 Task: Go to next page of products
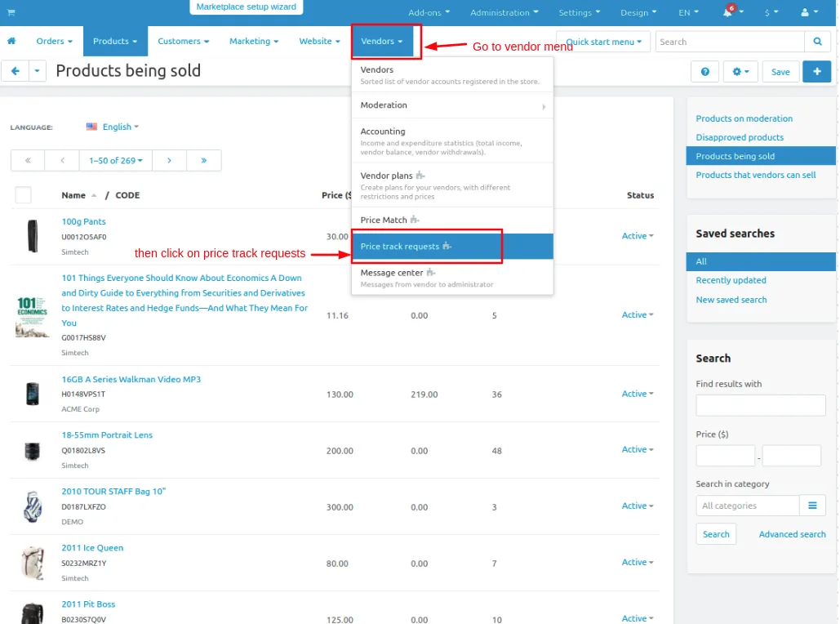tap(169, 160)
